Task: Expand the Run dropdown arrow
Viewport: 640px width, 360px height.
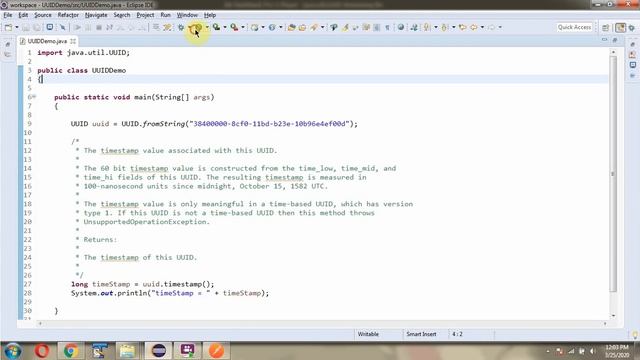Action: pyautogui.click(x=207, y=27)
